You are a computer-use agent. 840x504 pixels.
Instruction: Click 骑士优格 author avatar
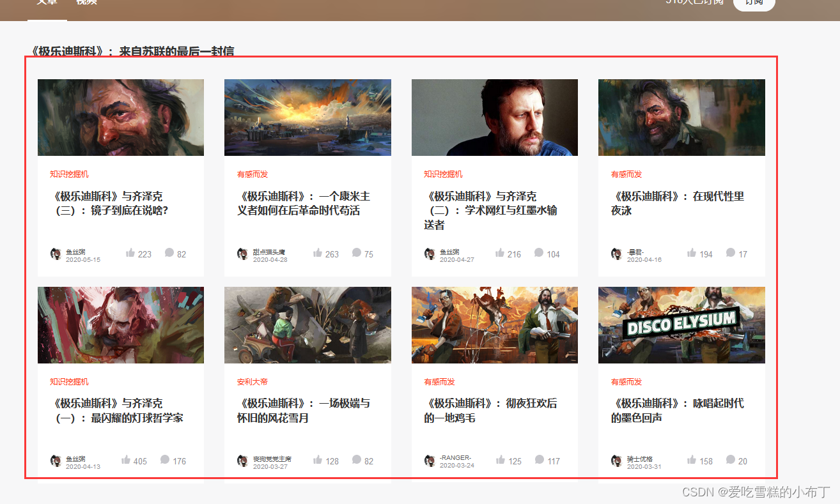pyautogui.click(x=616, y=461)
